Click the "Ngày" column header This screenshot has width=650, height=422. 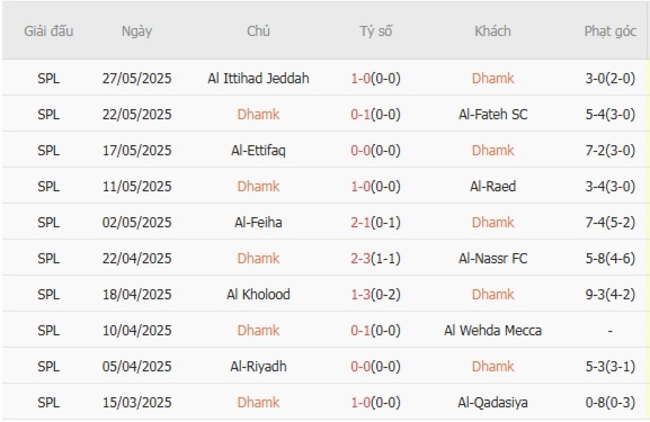(137, 31)
